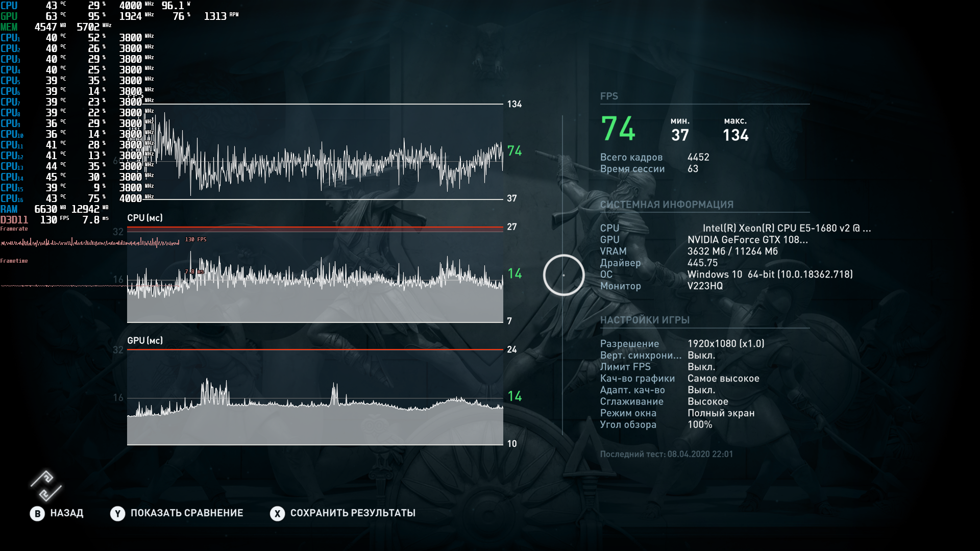
Task: Click the angular logo above НАЗАД
Action: coord(46,486)
